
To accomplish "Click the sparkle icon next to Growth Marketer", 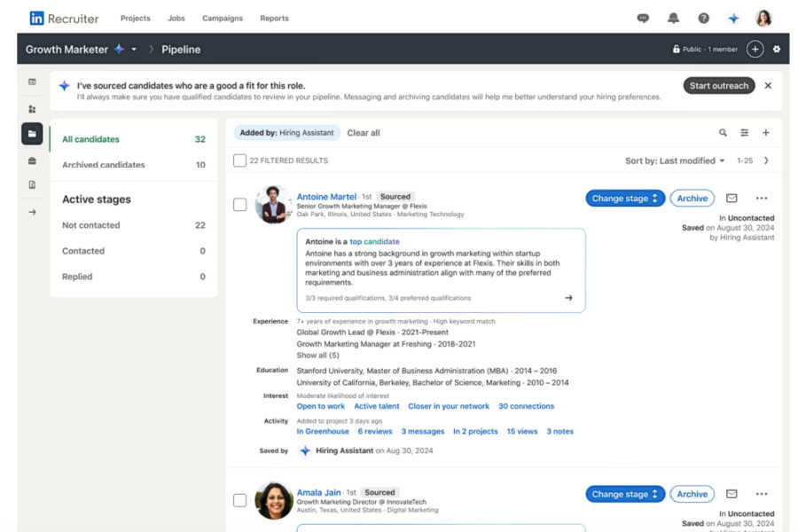I will pyautogui.click(x=119, y=50).
